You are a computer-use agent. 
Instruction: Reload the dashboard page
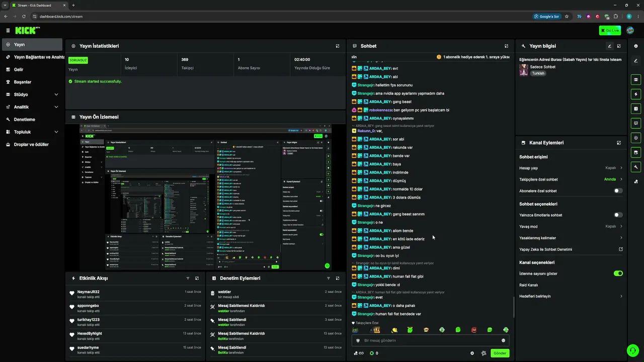point(24,17)
